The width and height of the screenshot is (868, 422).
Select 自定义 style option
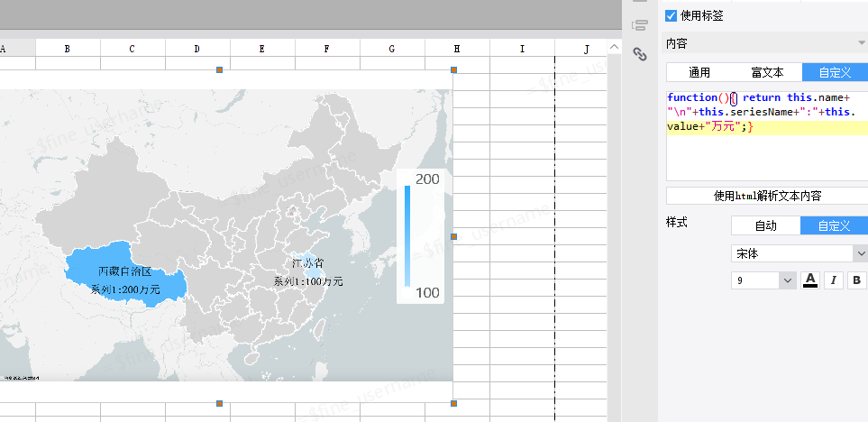click(834, 225)
